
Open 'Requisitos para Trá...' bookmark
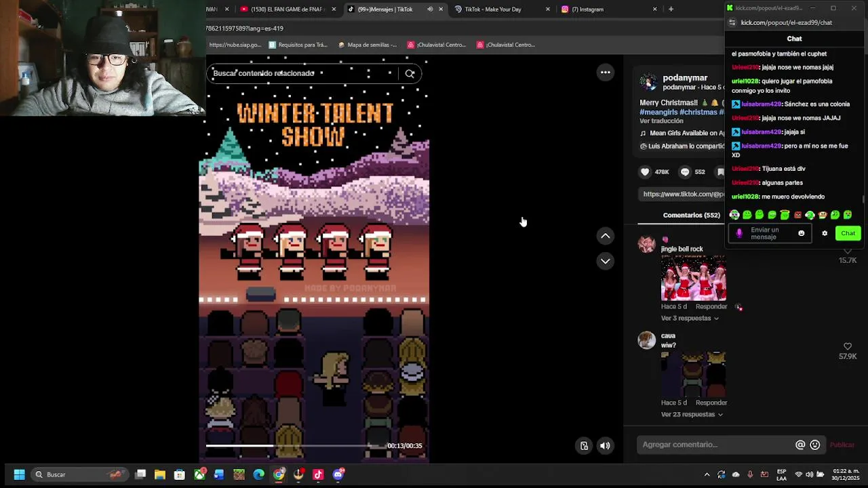[298, 45]
